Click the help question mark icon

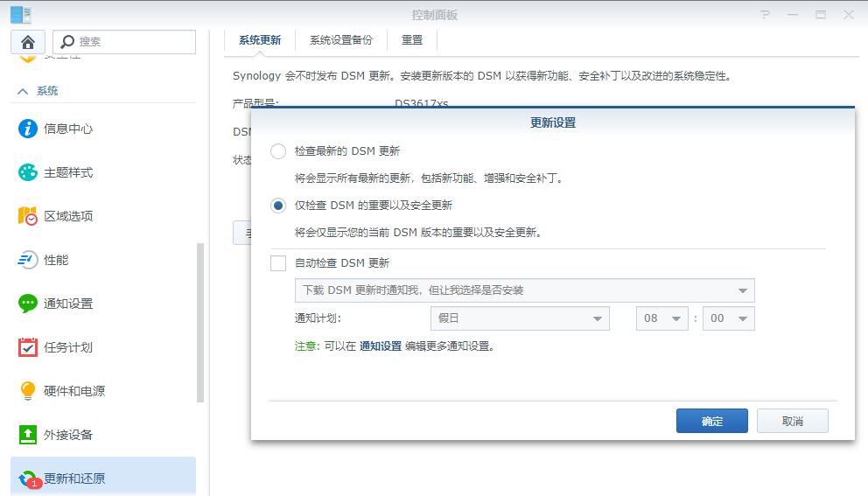[765, 15]
